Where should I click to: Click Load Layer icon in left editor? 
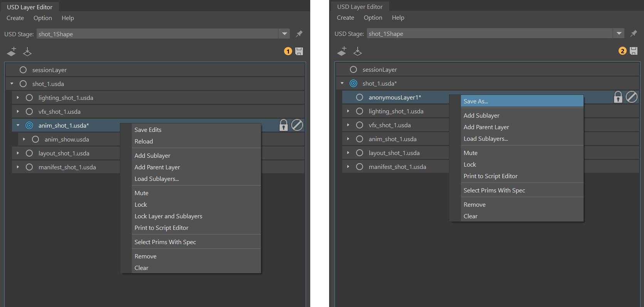tap(27, 51)
